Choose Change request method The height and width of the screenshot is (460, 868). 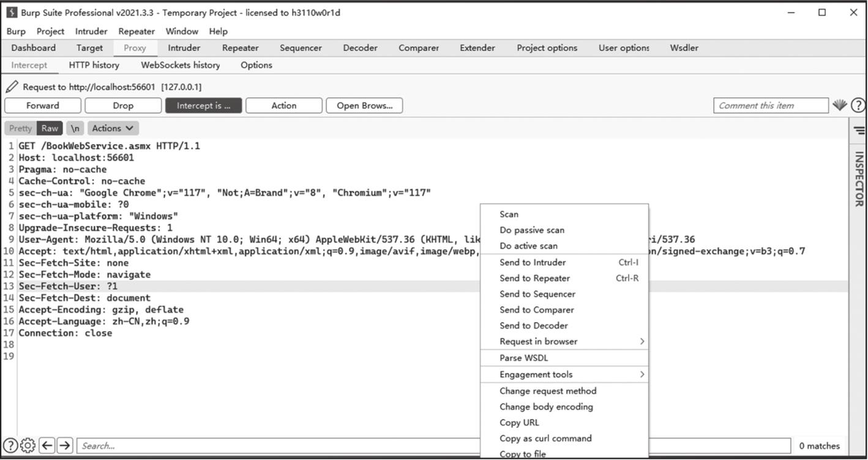(564, 391)
